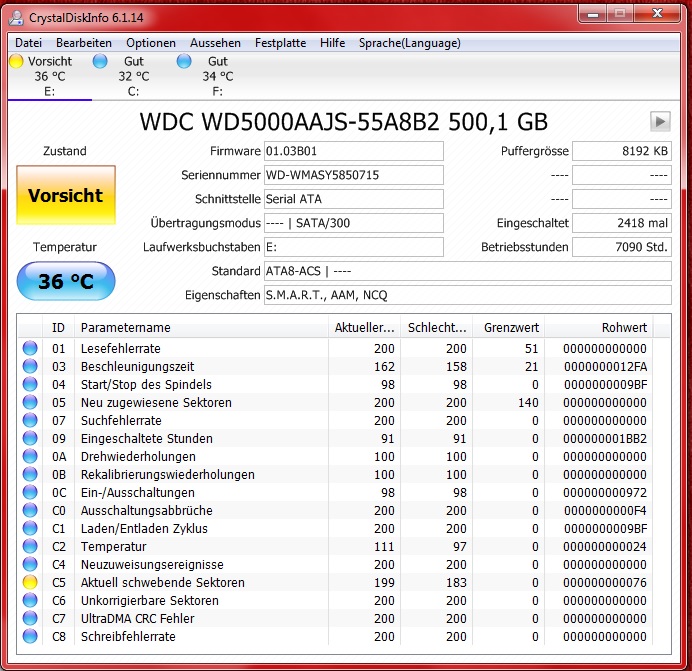Click the Puffergrösse field 8192 KB
Image resolution: width=692 pixels, height=671 pixels.
coord(621,151)
